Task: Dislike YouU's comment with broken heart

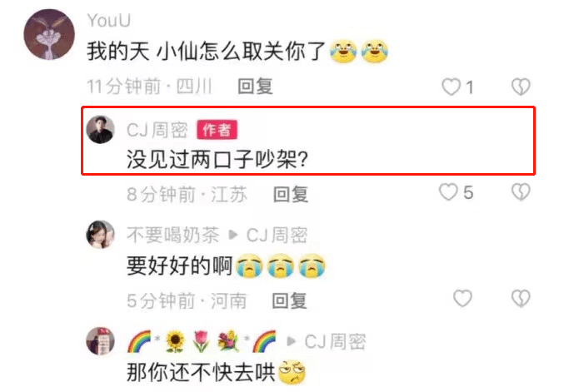Action: [x=521, y=87]
